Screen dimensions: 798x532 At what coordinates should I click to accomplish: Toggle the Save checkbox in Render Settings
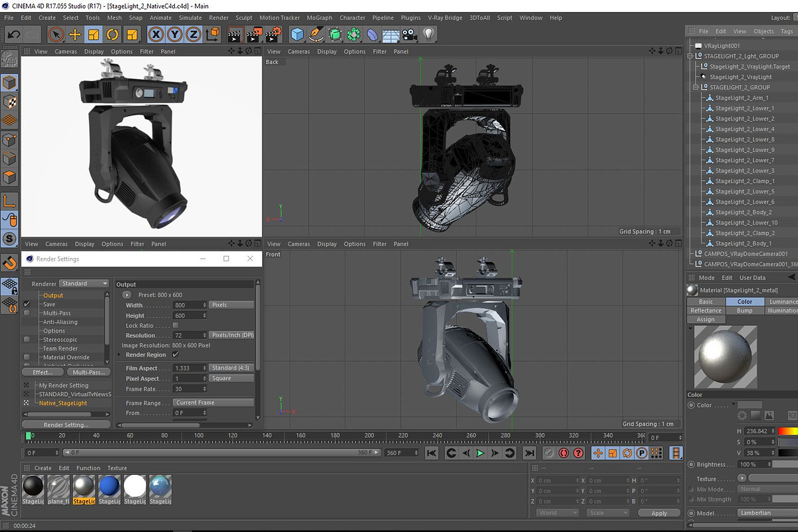27,304
